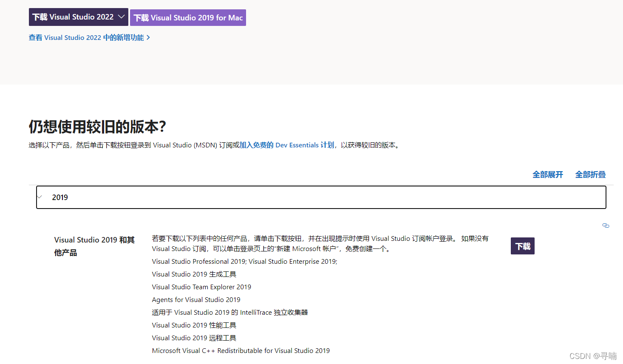Click Microsoft Visual C++ Redistributable line

241,351
